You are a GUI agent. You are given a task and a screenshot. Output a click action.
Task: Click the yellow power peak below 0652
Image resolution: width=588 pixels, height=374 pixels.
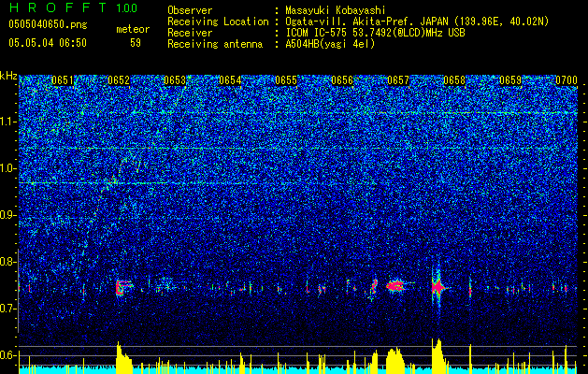123,357
